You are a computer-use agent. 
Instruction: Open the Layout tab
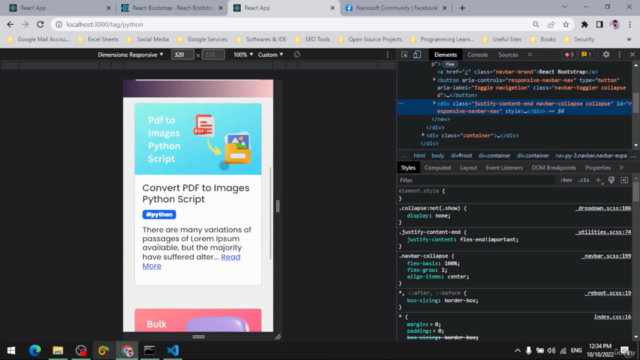pos(468,168)
